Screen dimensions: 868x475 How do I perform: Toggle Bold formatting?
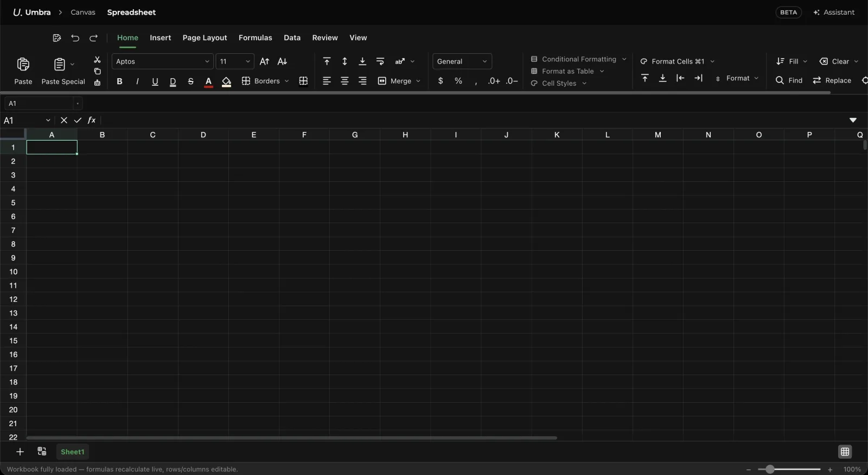[x=119, y=81]
